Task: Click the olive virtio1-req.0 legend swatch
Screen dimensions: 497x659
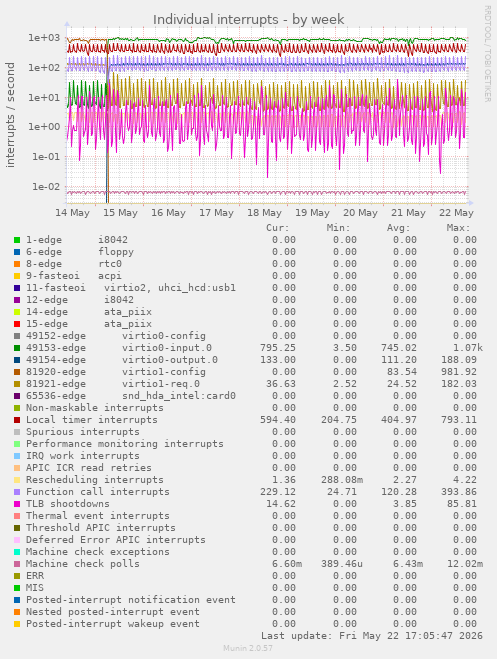Action: click(17, 384)
